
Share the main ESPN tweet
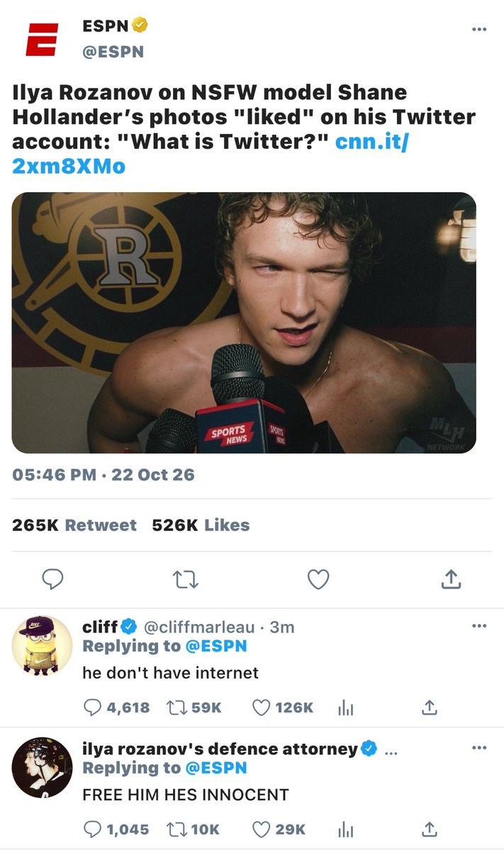tap(451, 579)
